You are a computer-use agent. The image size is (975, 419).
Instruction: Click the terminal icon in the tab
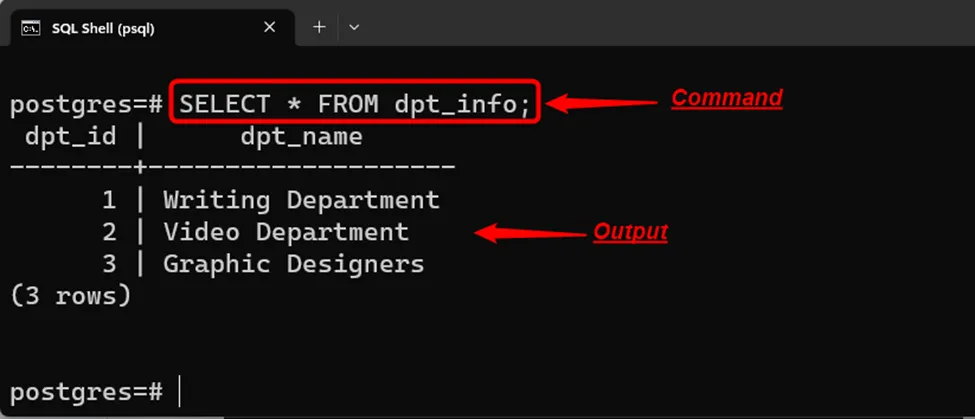[30, 28]
